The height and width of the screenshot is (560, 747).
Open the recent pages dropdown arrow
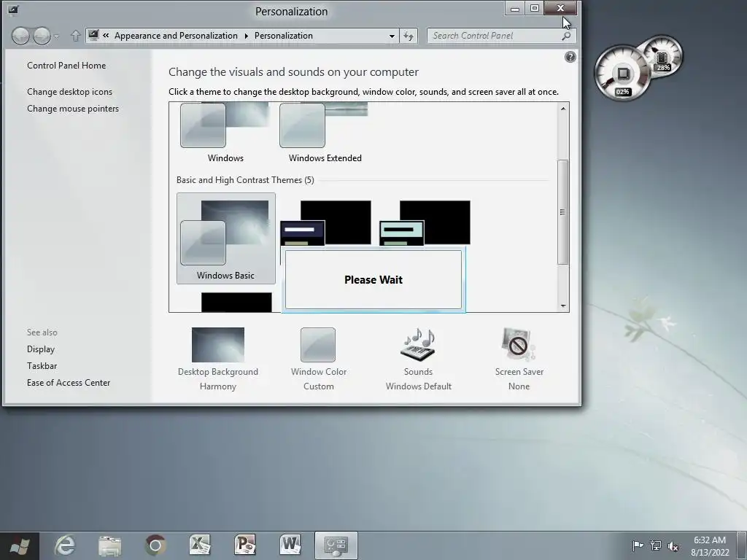(x=57, y=36)
